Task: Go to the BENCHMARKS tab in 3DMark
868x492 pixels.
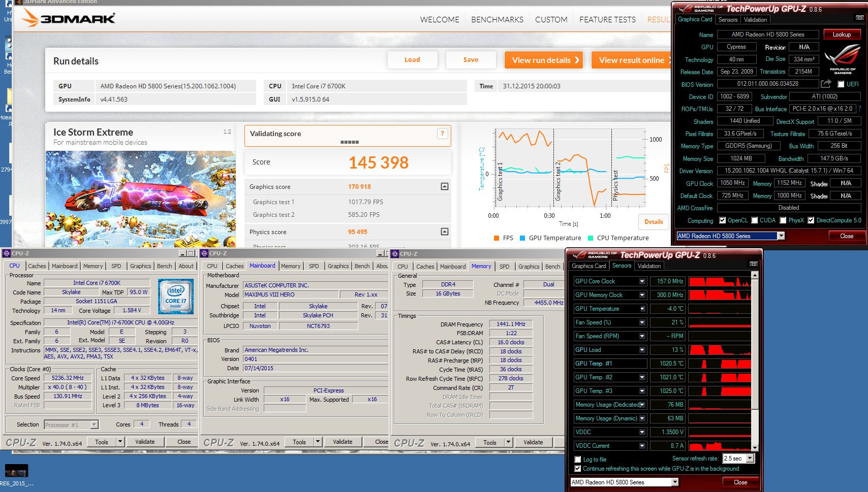Action: [x=497, y=20]
